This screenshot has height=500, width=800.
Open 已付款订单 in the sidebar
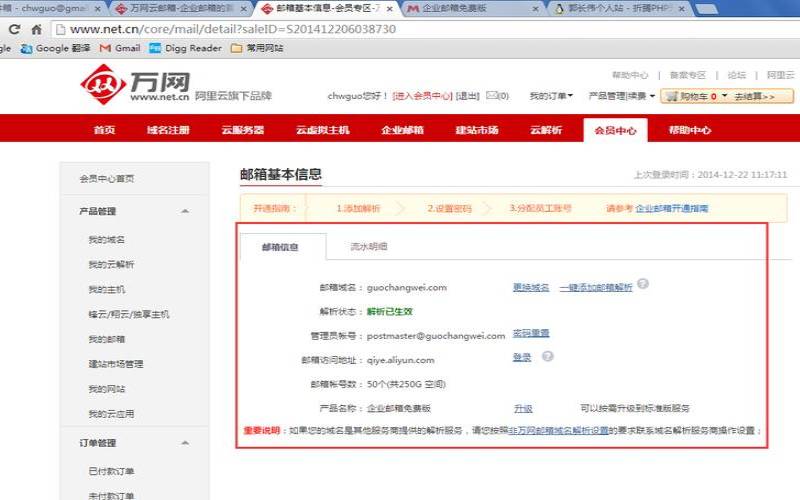(x=111, y=471)
